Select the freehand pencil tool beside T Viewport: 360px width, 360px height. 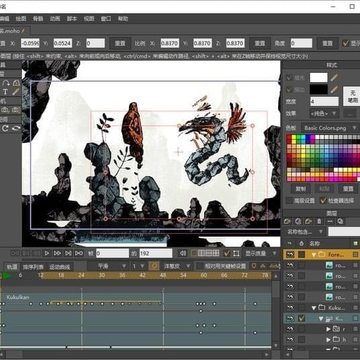click(16, 92)
